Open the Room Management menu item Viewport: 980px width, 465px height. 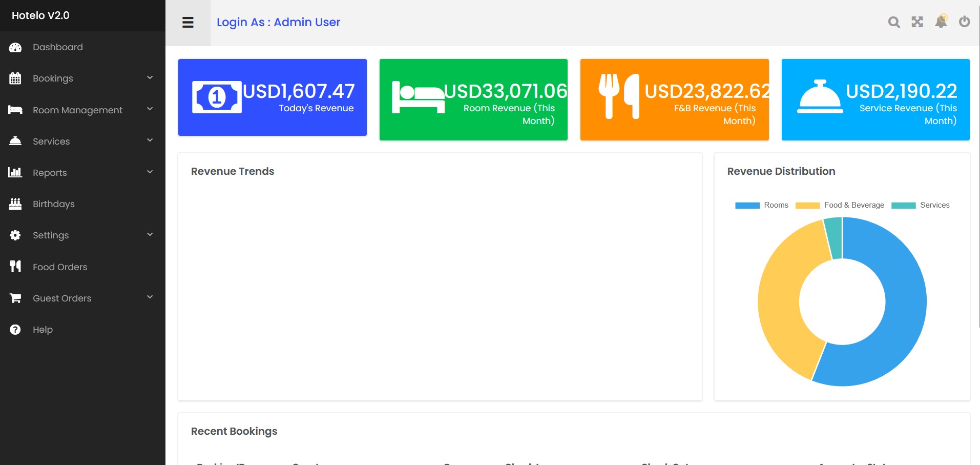coord(82,110)
